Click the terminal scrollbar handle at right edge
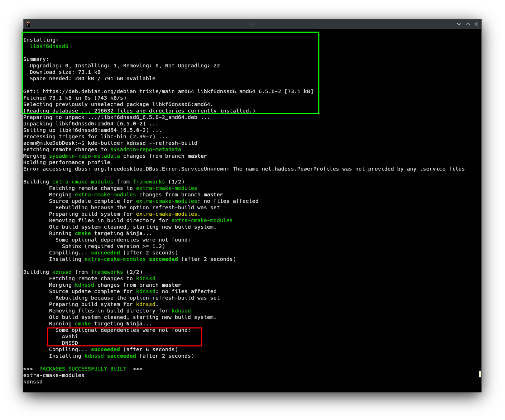The image size is (505, 420). coord(480,374)
